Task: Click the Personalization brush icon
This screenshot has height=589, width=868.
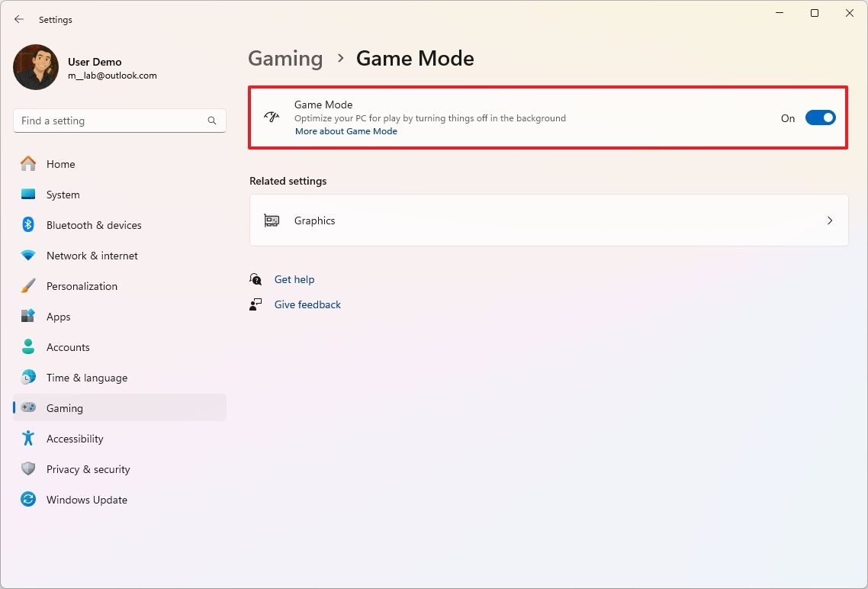Action: click(x=28, y=286)
